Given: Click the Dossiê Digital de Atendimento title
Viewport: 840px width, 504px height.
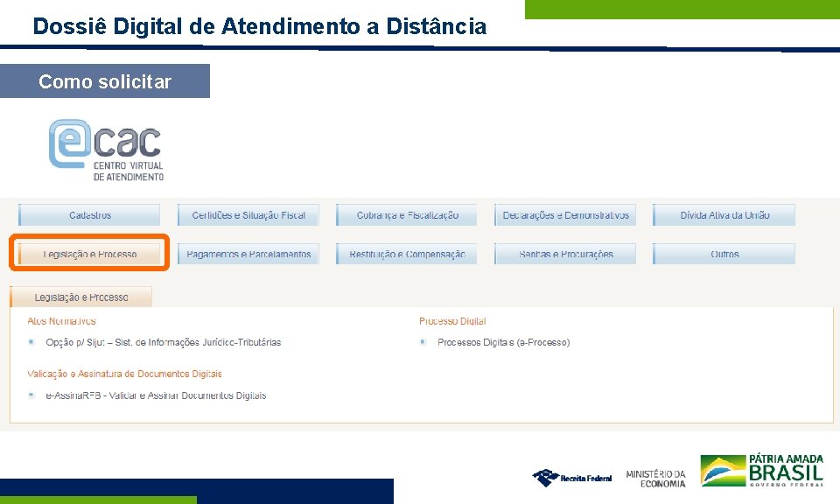Looking at the screenshot, I should (x=260, y=26).
